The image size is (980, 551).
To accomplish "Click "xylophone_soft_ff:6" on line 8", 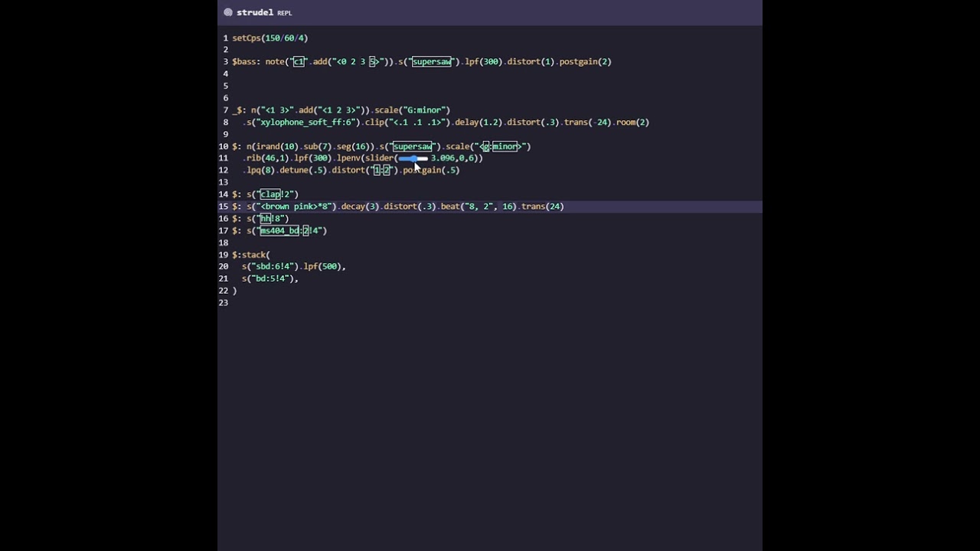I will [307, 122].
